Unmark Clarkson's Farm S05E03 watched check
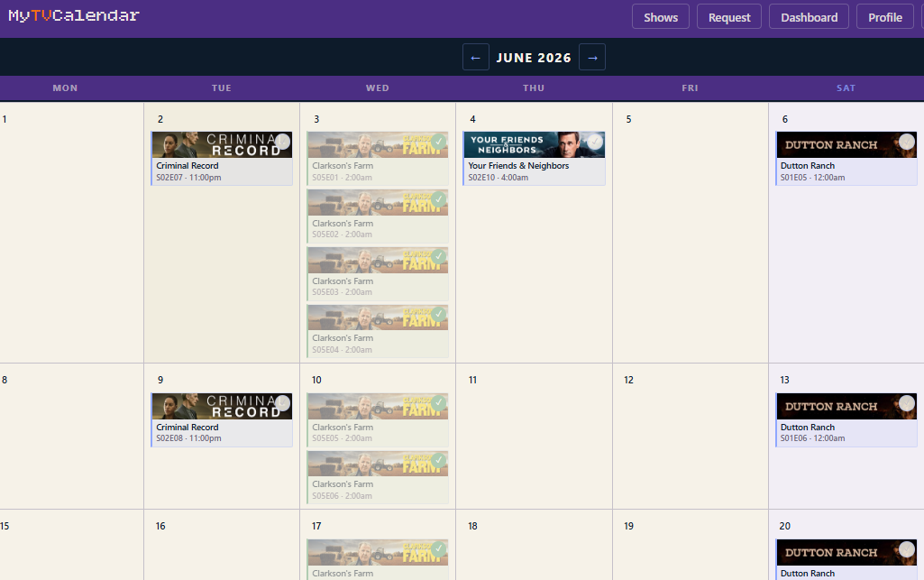Screen dimensions: 924x580 [x=438, y=257]
